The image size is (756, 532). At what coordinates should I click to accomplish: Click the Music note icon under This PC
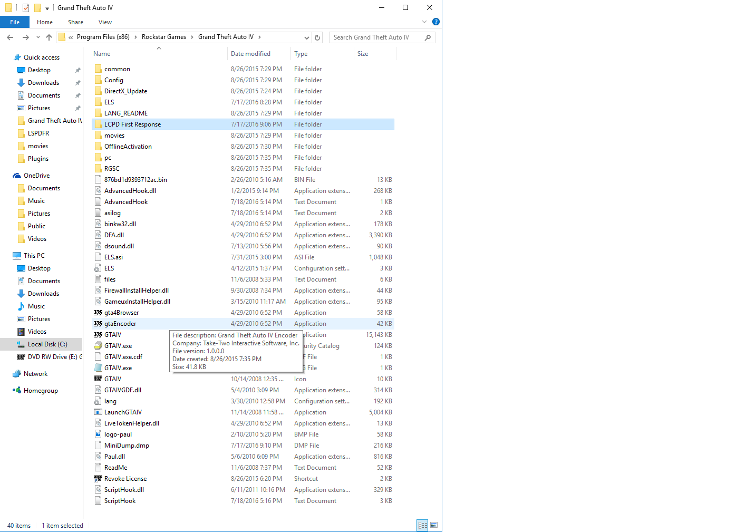tap(21, 306)
